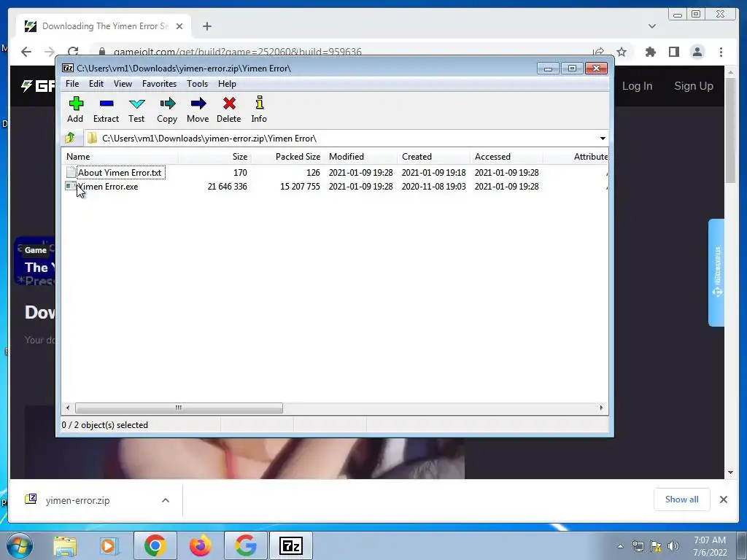Click the 7-Zip icon on the taskbar
747x560 pixels.
click(291, 545)
